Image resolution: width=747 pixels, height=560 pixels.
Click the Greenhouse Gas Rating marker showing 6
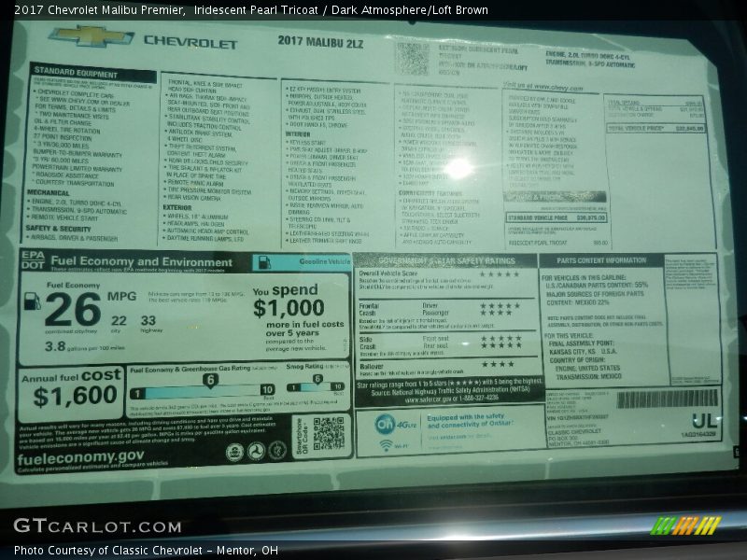pos(210,380)
